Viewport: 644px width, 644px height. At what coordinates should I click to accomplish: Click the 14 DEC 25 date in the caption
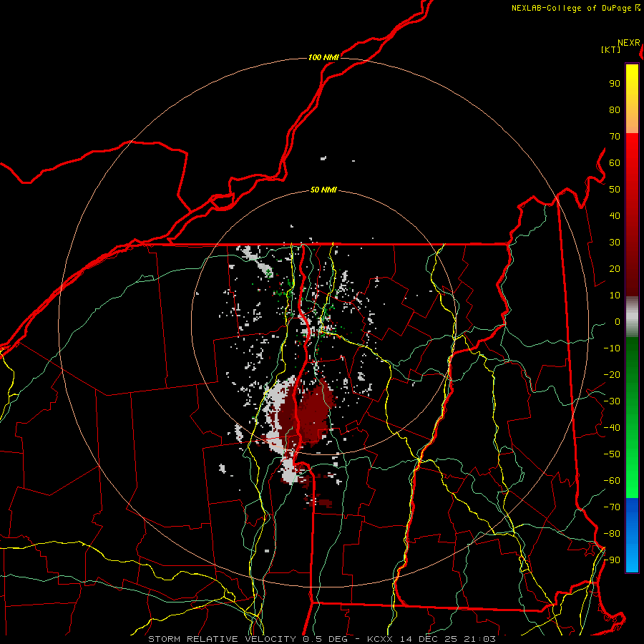coord(429,639)
